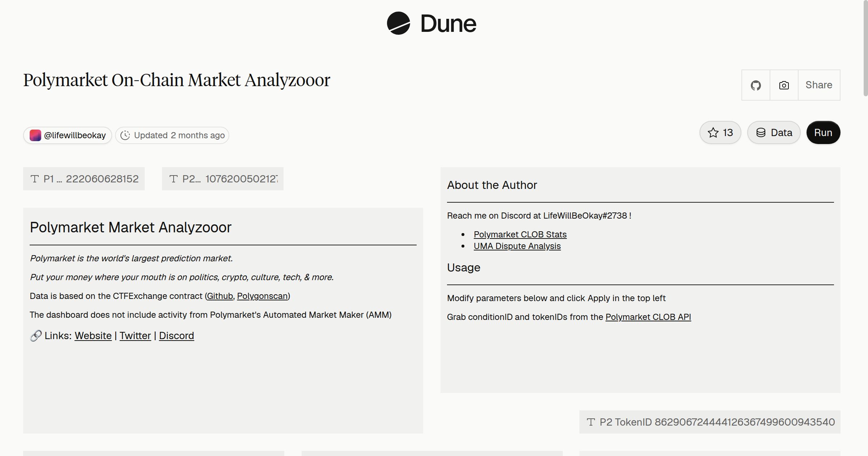Image resolution: width=868 pixels, height=456 pixels.
Task: Click the database icon in Data button
Action: pyautogui.click(x=761, y=132)
